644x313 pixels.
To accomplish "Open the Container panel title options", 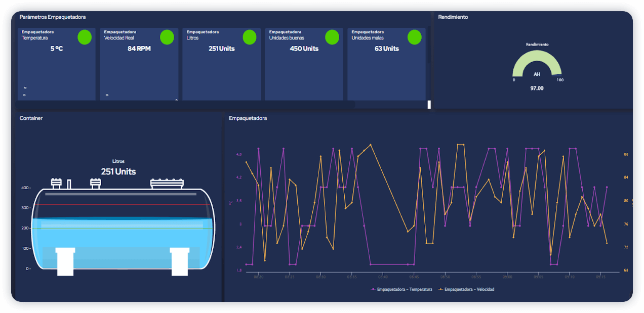I will click(31, 118).
